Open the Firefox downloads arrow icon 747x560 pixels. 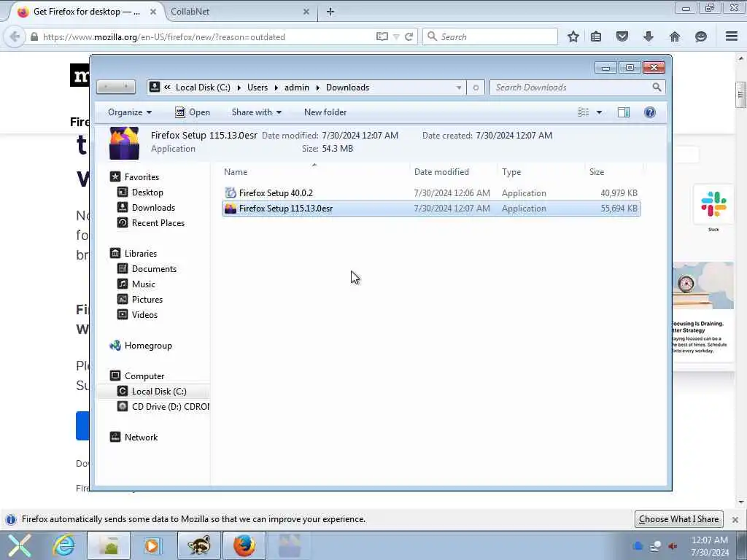coord(649,36)
